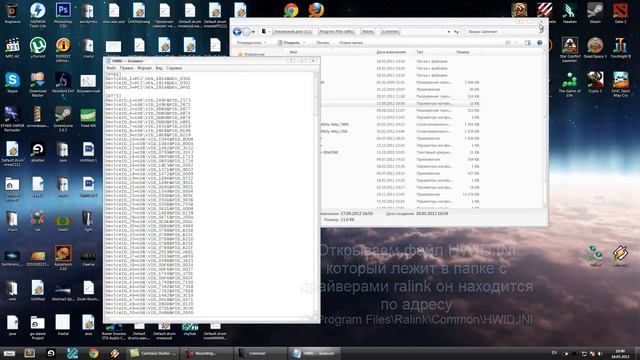Open the Explorer navigation history dropdown arrow
640x360 pixels.
[x=253, y=31]
